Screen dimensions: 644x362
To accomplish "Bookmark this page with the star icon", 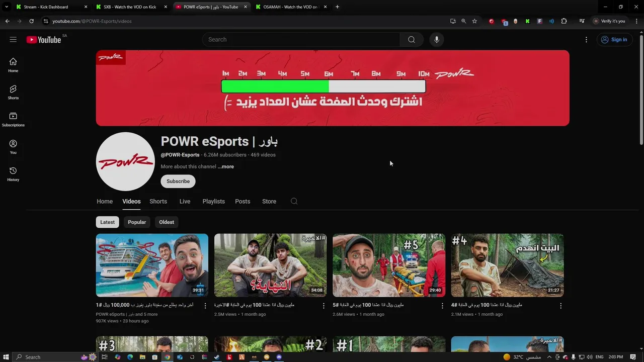I will coord(474,21).
